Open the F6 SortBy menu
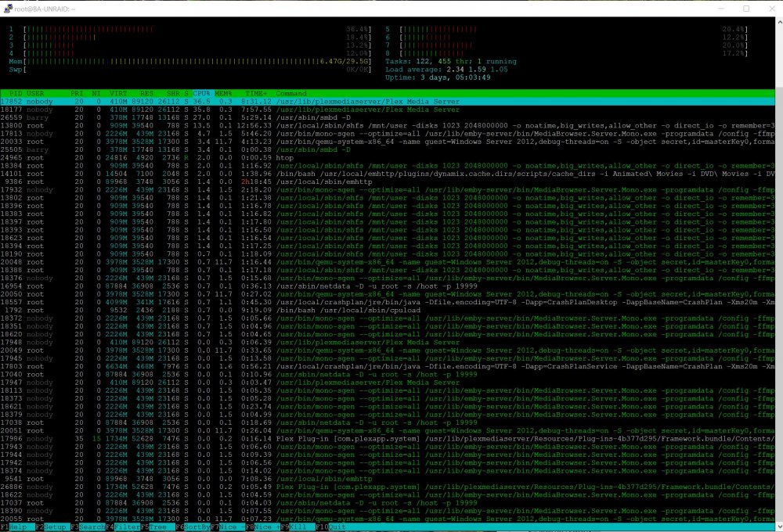 pyautogui.click(x=193, y=527)
